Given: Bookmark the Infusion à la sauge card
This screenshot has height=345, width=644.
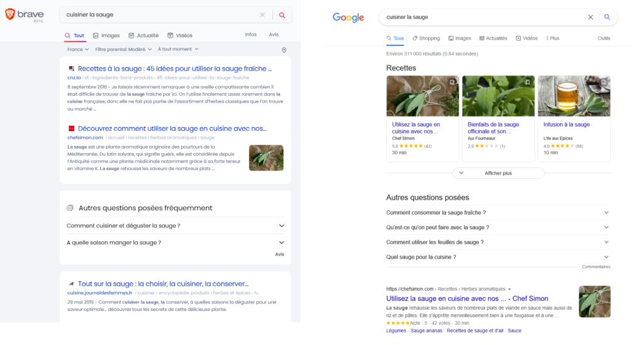Looking at the screenshot, I should pyautogui.click(x=603, y=82).
